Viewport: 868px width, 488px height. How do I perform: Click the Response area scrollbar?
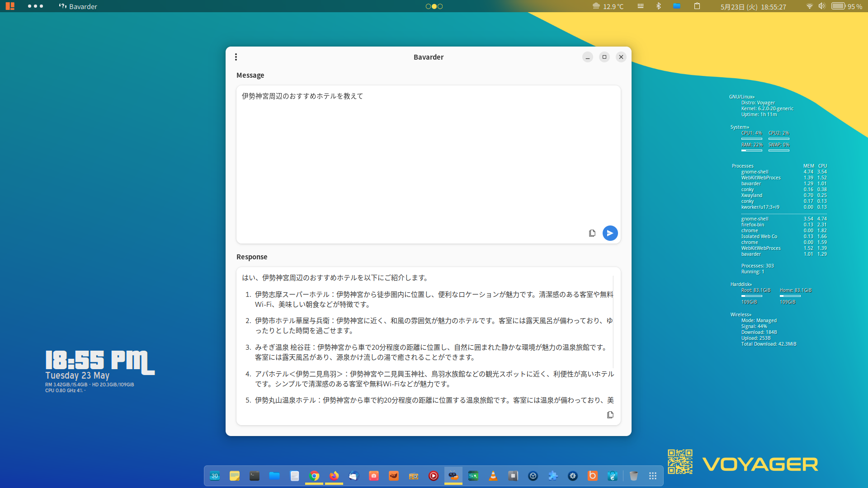pos(613,321)
